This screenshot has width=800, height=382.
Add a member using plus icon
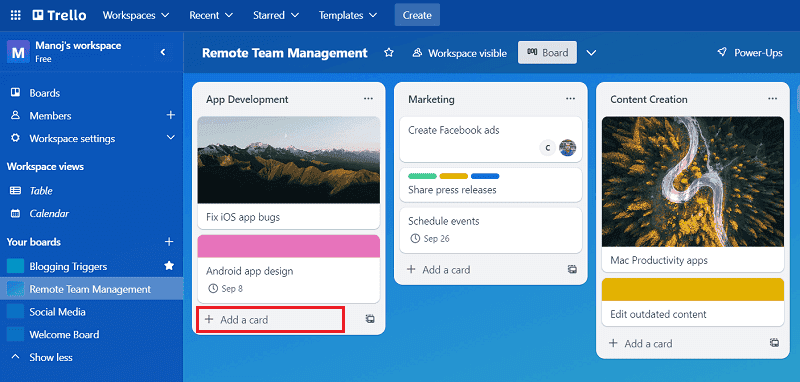171,115
